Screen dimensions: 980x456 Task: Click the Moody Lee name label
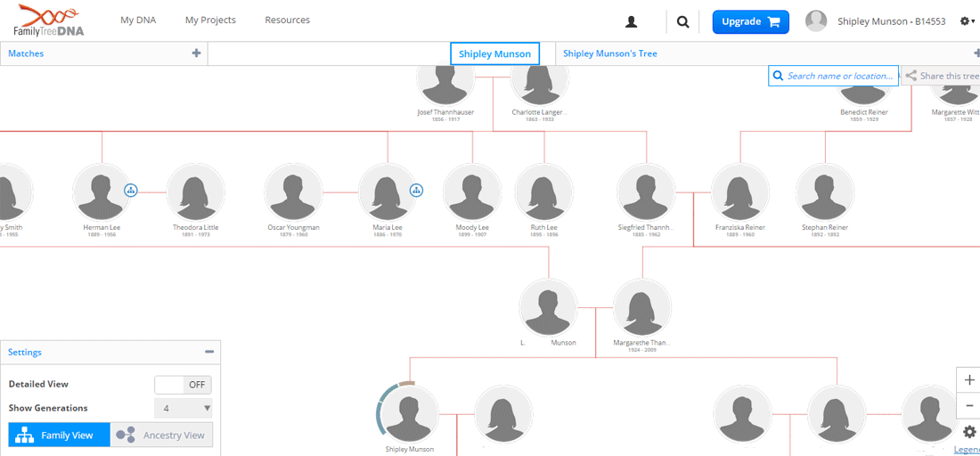(472, 227)
